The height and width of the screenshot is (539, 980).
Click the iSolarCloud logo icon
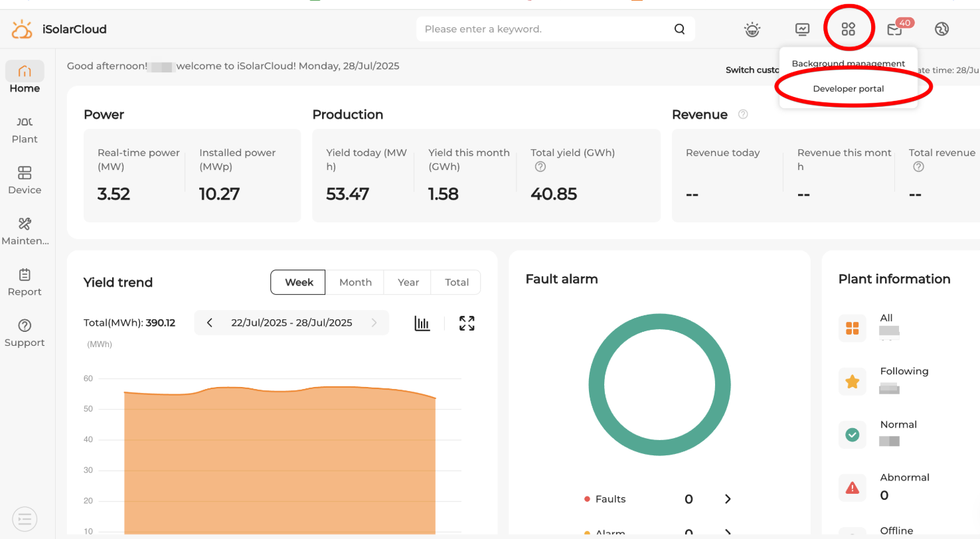point(22,29)
